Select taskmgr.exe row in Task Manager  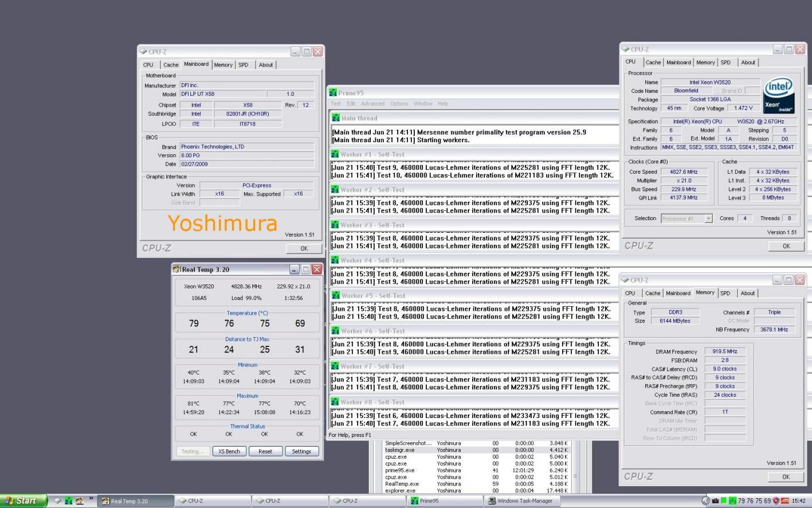click(476, 450)
